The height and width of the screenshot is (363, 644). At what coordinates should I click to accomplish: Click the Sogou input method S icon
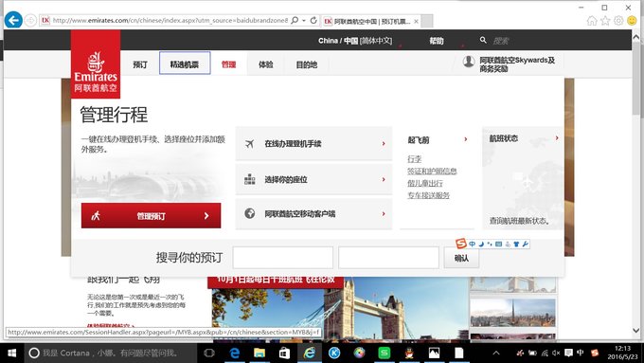point(461,244)
